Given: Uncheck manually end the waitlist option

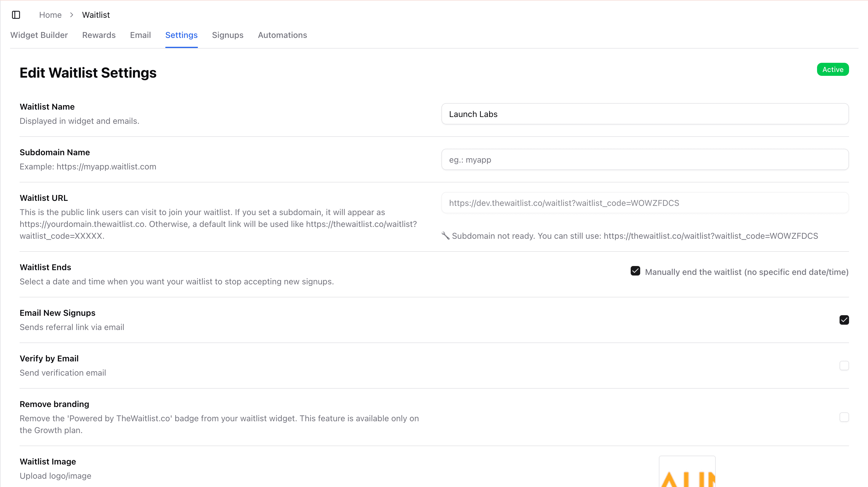Looking at the screenshot, I should click(635, 271).
